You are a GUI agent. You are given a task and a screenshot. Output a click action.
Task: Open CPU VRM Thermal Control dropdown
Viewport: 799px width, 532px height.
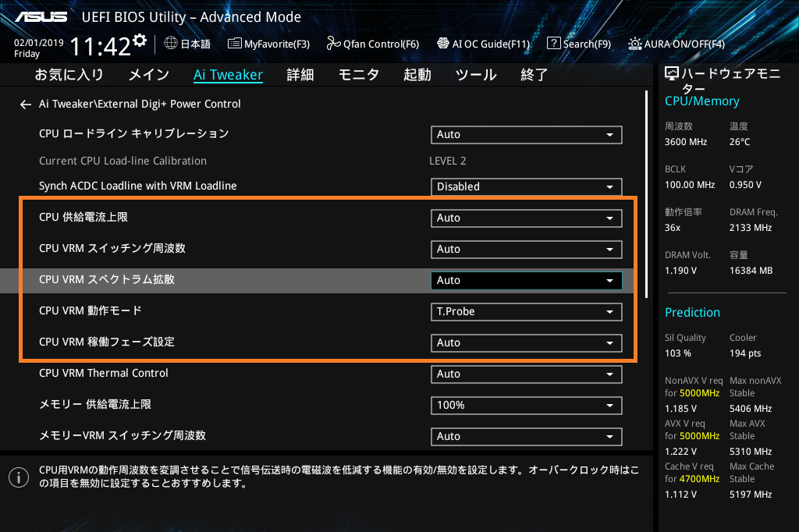[x=527, y=374]
